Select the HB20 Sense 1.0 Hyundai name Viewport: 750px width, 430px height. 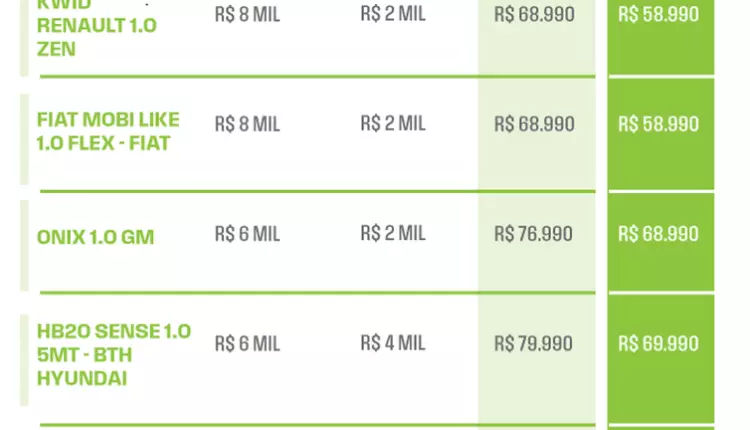coord(113,355)
